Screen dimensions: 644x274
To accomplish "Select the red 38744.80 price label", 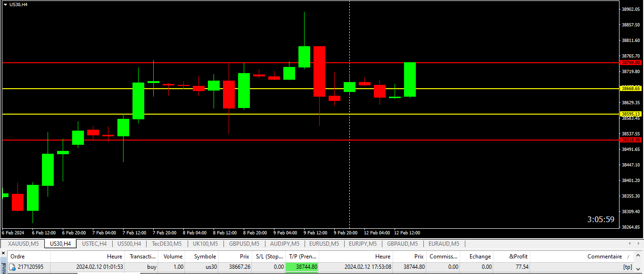I will pyautogui.click(x=631, y=62).
